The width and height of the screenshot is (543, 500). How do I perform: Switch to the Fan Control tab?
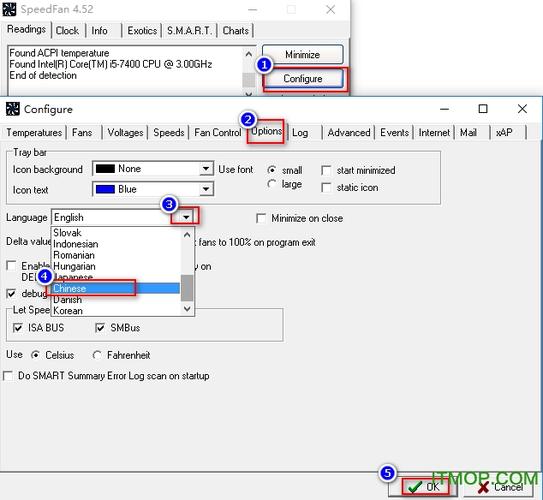coord(217,132)
